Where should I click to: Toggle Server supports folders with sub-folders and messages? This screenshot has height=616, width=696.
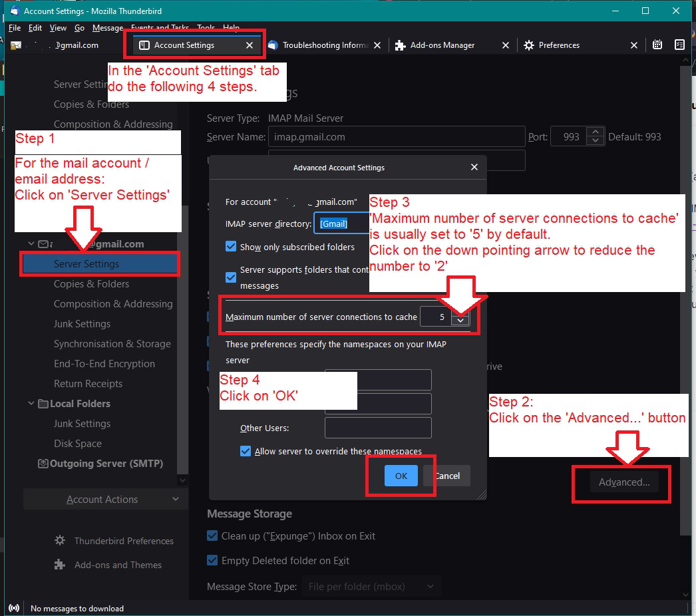(231, 277)
